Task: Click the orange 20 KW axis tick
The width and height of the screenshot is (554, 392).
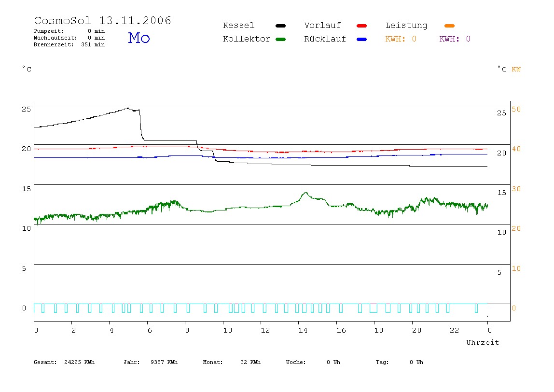Action: (x=516, y=228)
